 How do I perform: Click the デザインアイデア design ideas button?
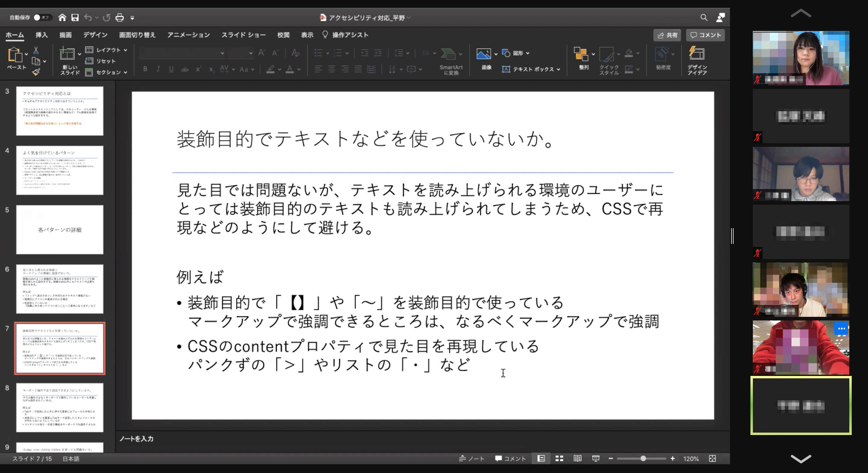click(697, 61)
